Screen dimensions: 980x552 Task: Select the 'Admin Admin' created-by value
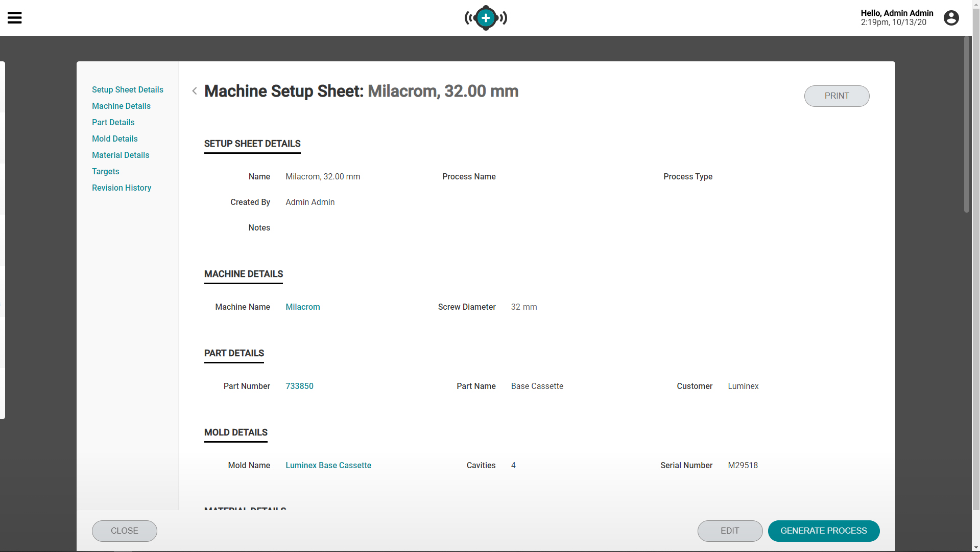pyautogui.click(x=310, y=202)
